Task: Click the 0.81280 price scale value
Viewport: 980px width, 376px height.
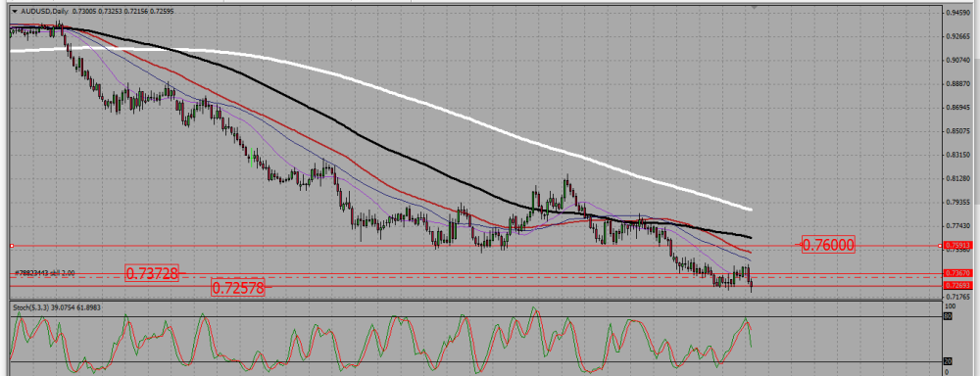Action: click(x=959, y=179)
